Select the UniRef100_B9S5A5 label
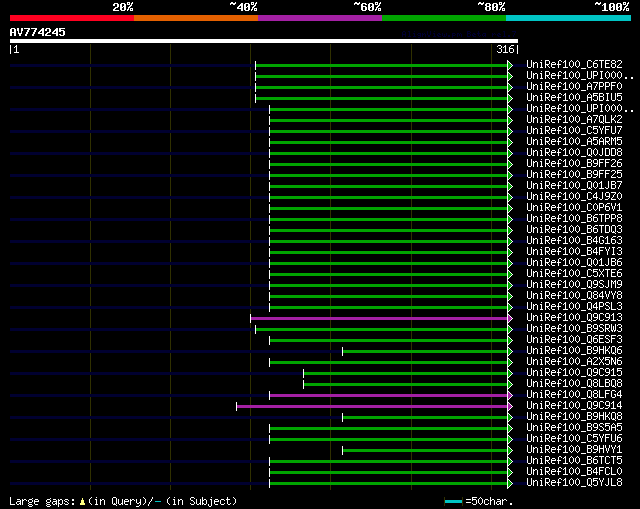Image resolution: width=640 pixels, height=509 pixels. [574, 428]
